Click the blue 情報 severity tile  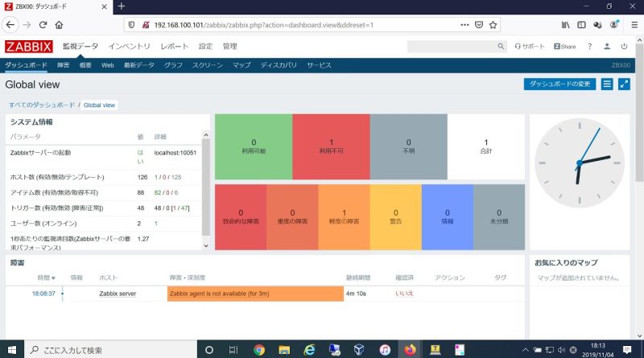(448, 216)
